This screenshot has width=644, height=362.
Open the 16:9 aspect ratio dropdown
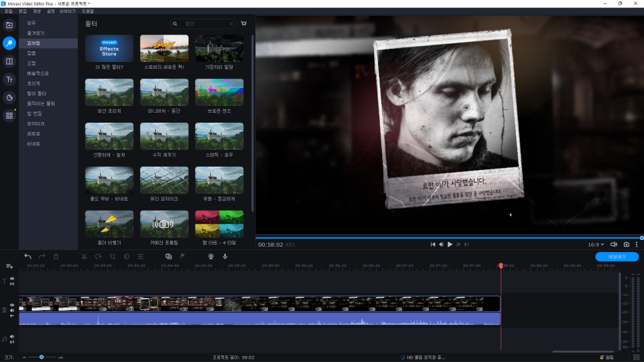595,245
